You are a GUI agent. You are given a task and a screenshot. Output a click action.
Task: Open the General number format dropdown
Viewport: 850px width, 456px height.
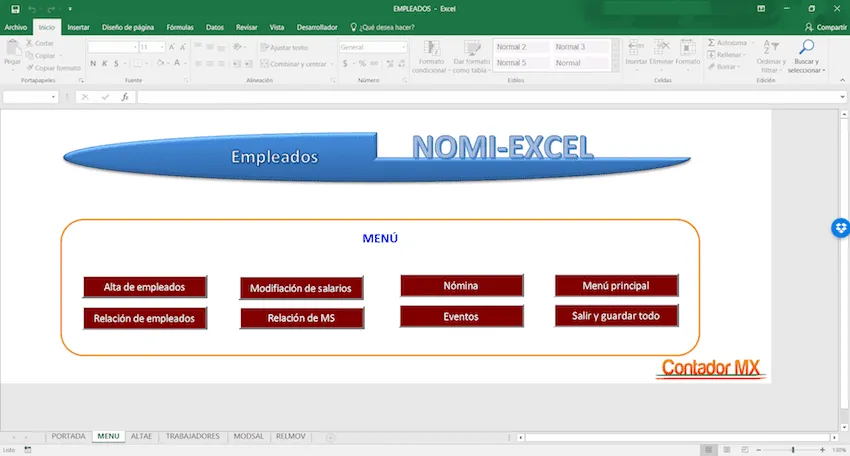click(x=403, y=47)
